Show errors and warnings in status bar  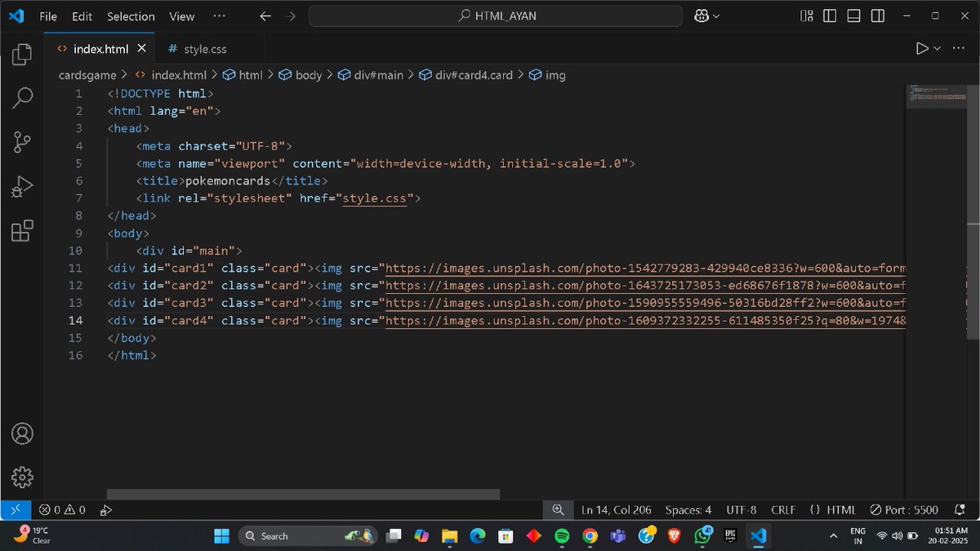pos(63,509)
